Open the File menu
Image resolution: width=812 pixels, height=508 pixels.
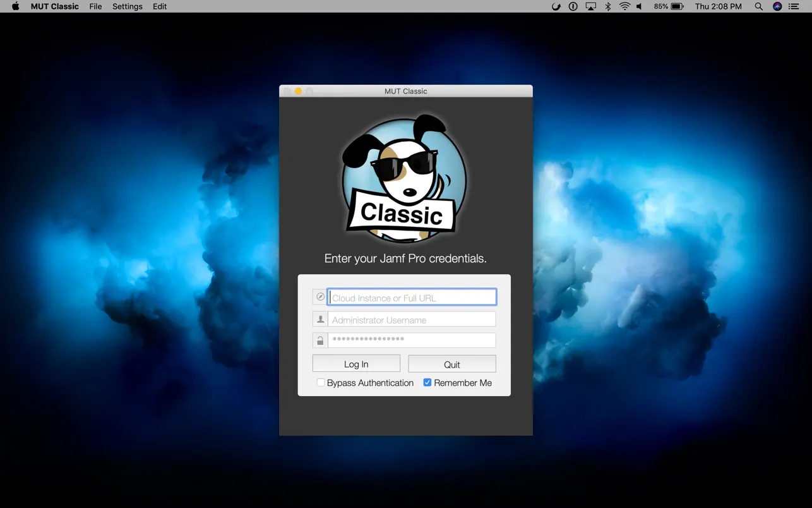95,6
